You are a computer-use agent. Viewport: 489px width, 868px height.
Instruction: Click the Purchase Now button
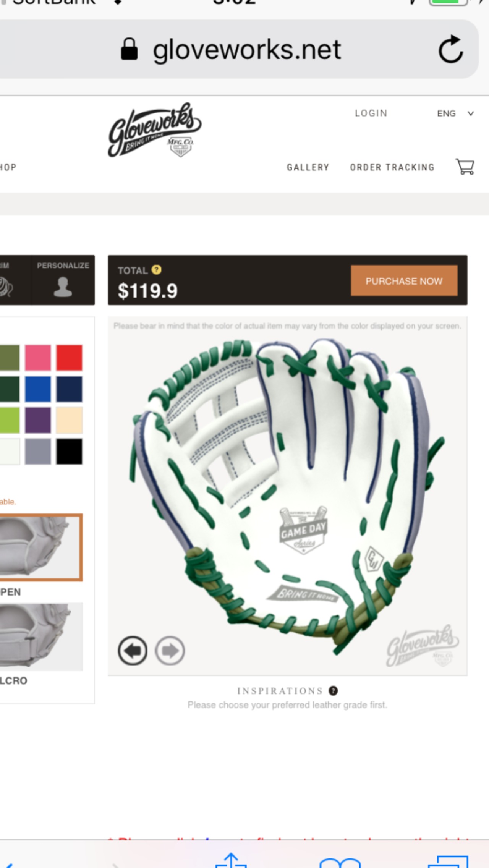coord(404,281)
